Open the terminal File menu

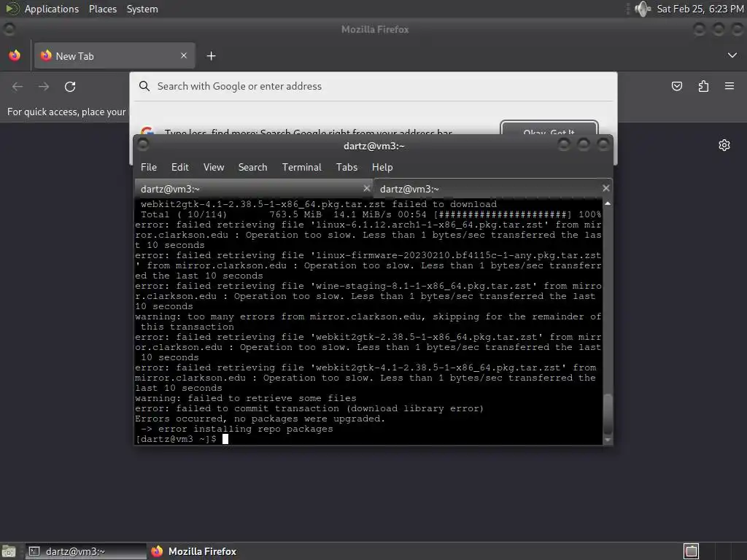[x=149, y=167]
